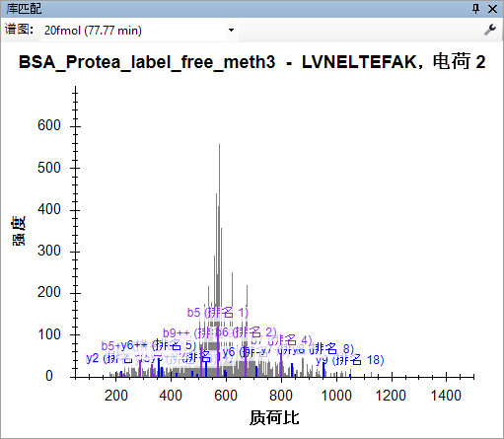
Task: Open the wrench settings icon
Action: [490, 30]
